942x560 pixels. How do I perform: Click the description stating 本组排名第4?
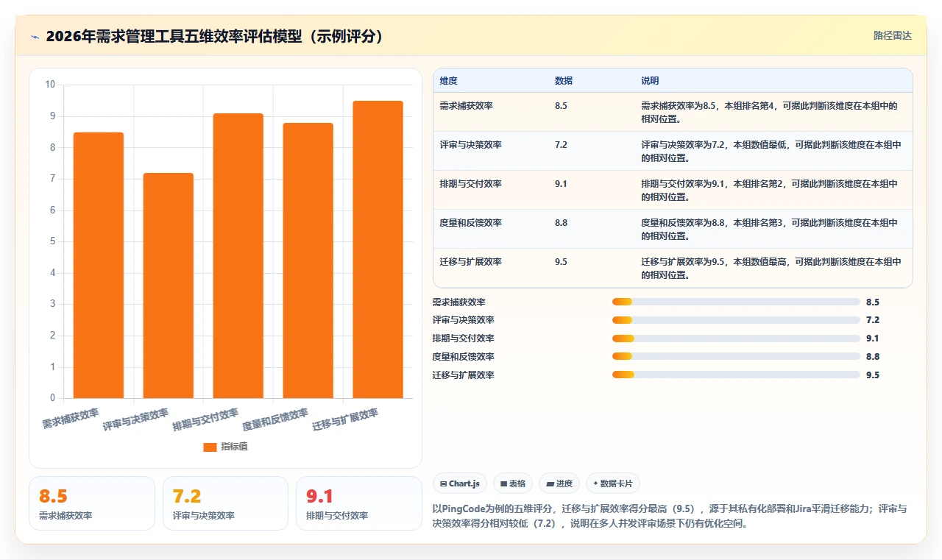coord(770,113)
